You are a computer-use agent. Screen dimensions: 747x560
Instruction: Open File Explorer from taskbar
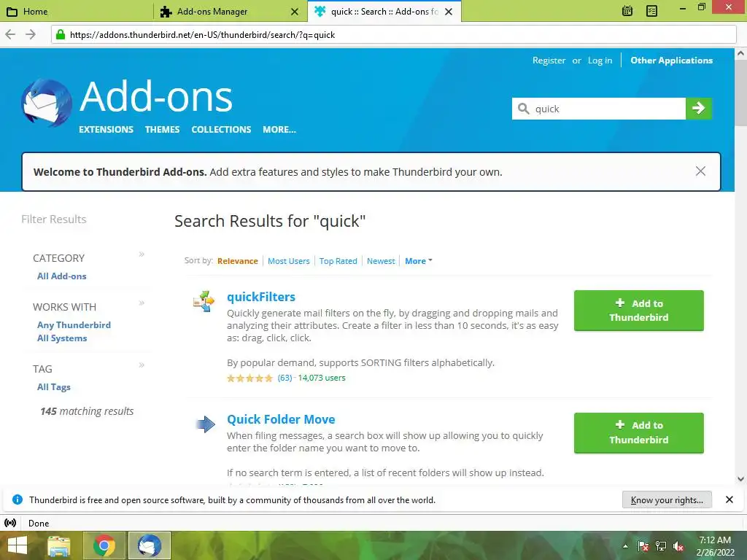58,545
